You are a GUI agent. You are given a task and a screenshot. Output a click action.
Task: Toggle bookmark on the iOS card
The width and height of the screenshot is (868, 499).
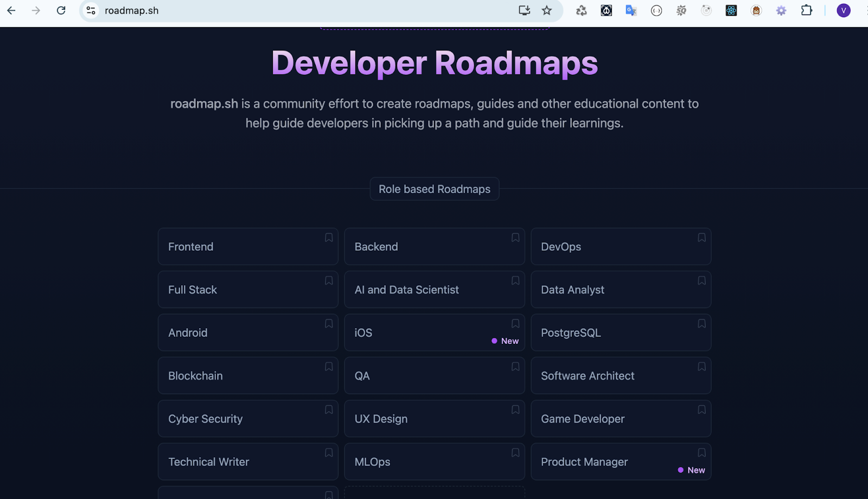pyautogui.click(x=515, y=323)
